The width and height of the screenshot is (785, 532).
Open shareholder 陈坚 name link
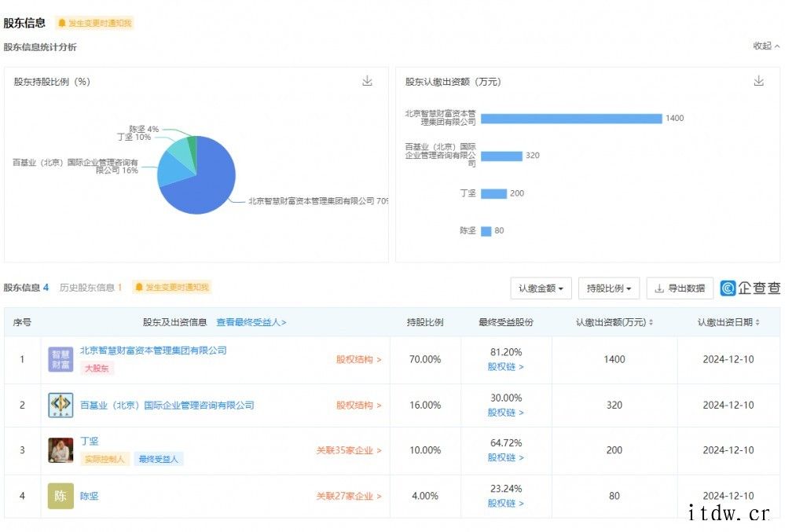coord(90,496)
